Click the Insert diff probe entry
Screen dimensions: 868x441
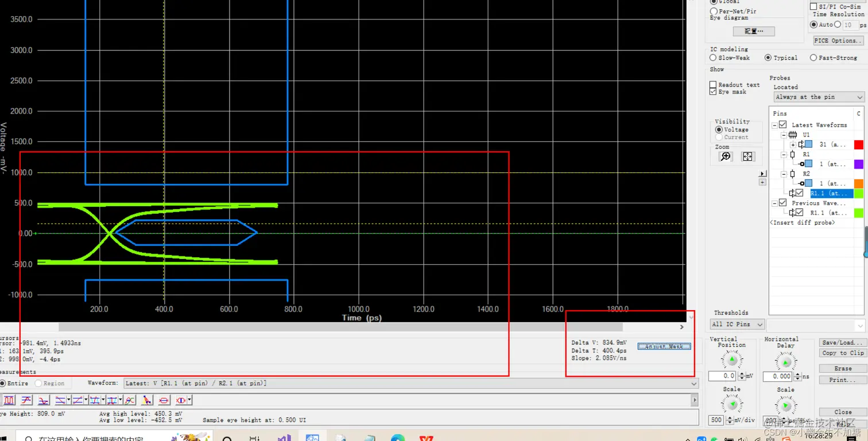coord(802,222)
